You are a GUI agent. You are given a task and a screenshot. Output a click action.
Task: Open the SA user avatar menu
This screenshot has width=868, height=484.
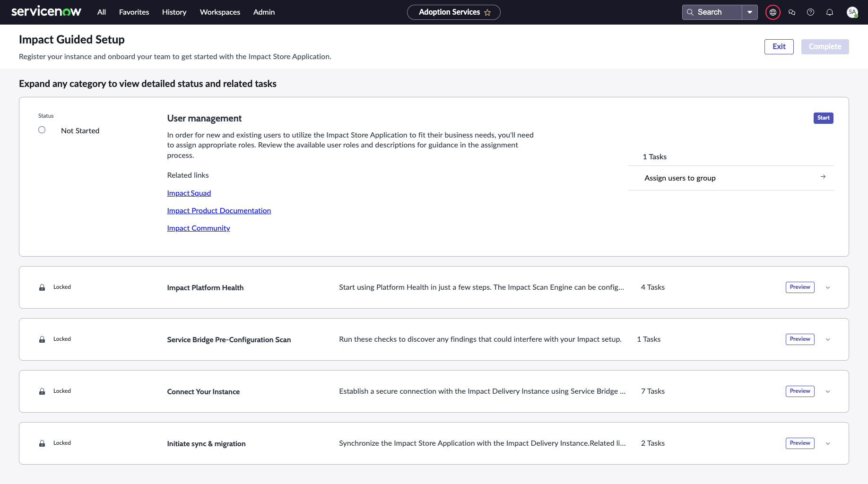[852, 12]
